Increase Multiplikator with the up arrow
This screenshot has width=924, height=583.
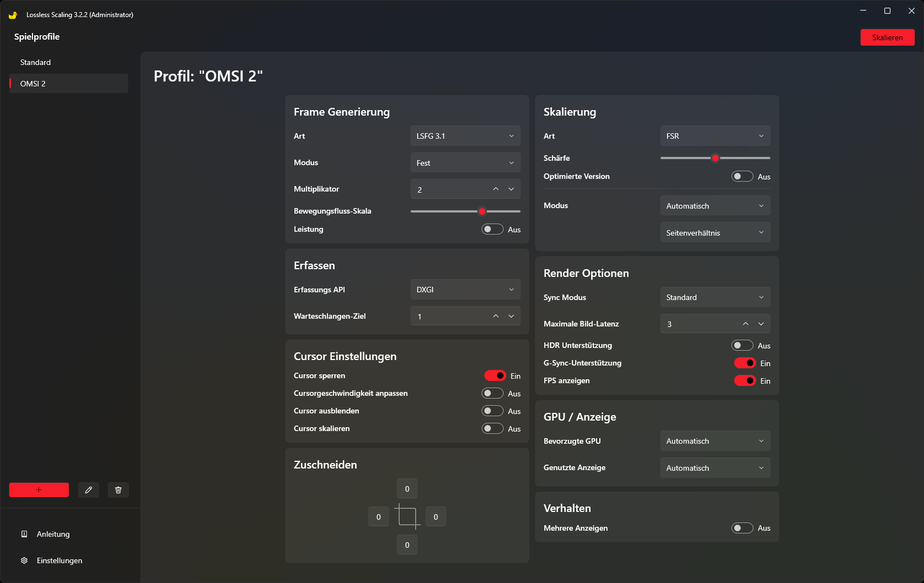coord(496,189)
